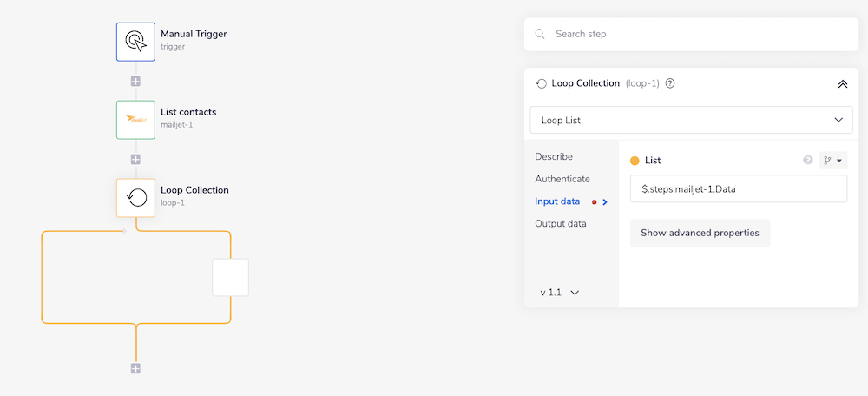Select the Manual Trigger step icon
The height and width of the screenshot is (396, 868).
pos(135,42)
